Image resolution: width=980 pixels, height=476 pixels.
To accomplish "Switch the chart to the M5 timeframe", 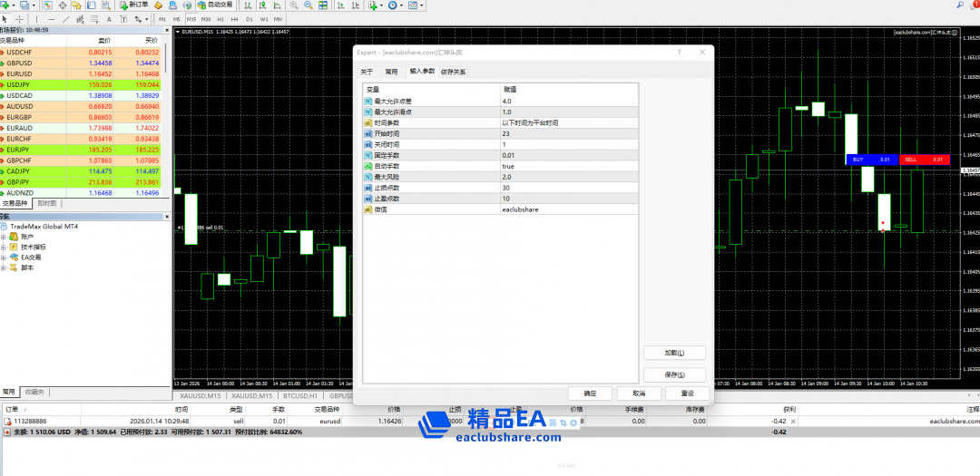I will click(177, 18).
